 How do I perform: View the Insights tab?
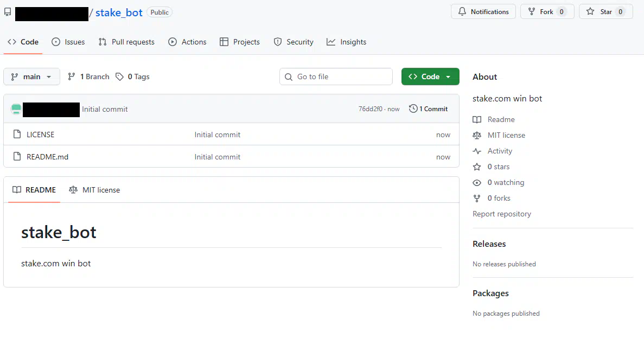346,42
